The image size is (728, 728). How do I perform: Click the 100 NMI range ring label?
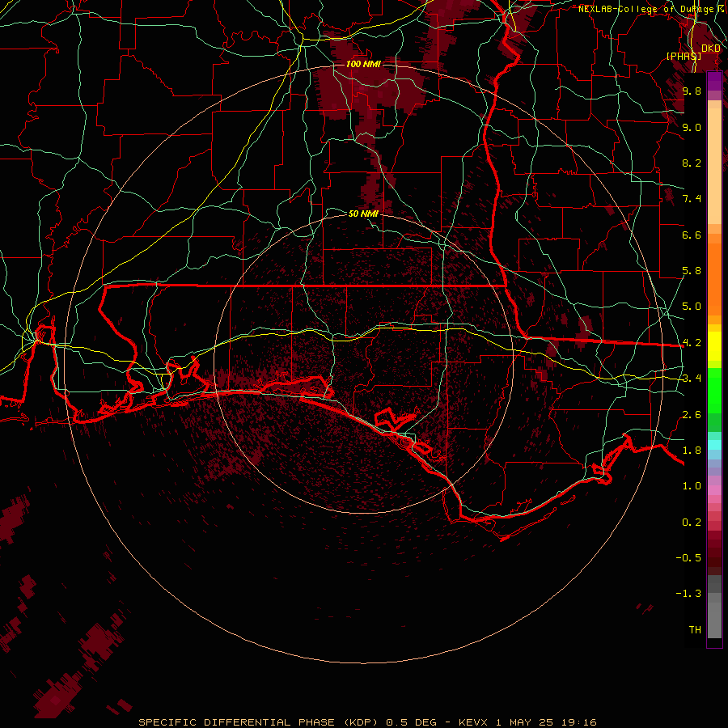point(363,64)
